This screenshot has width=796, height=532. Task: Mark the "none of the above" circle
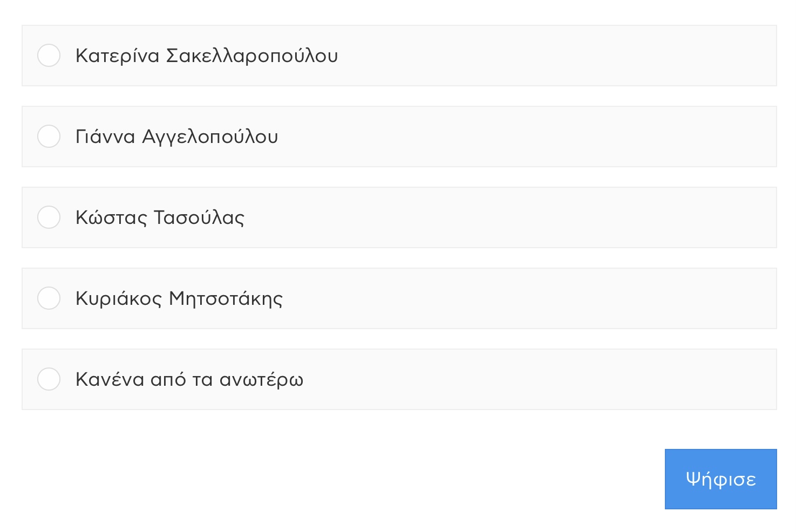pyautogui.click(x=49, y=379)
